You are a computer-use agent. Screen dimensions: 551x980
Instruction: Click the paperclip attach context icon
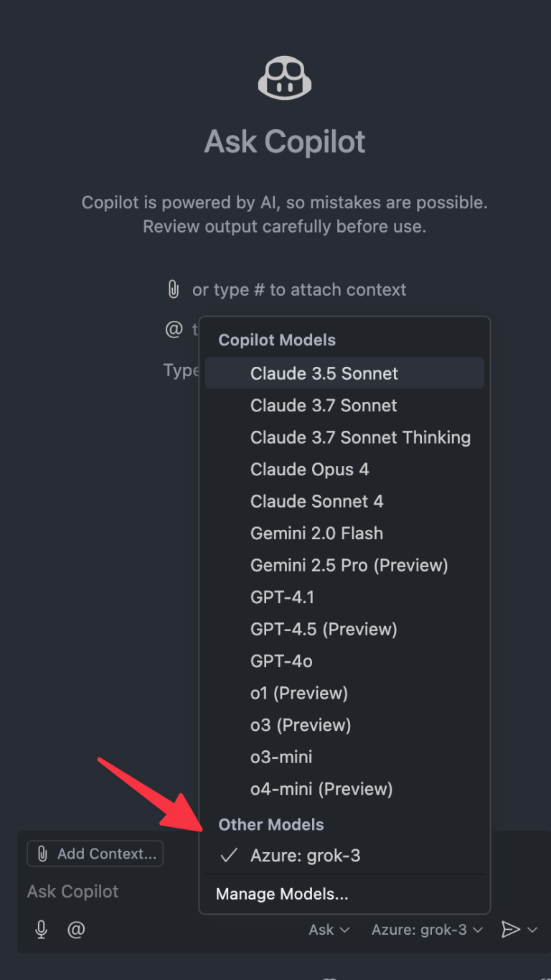[x=172, y=289]
